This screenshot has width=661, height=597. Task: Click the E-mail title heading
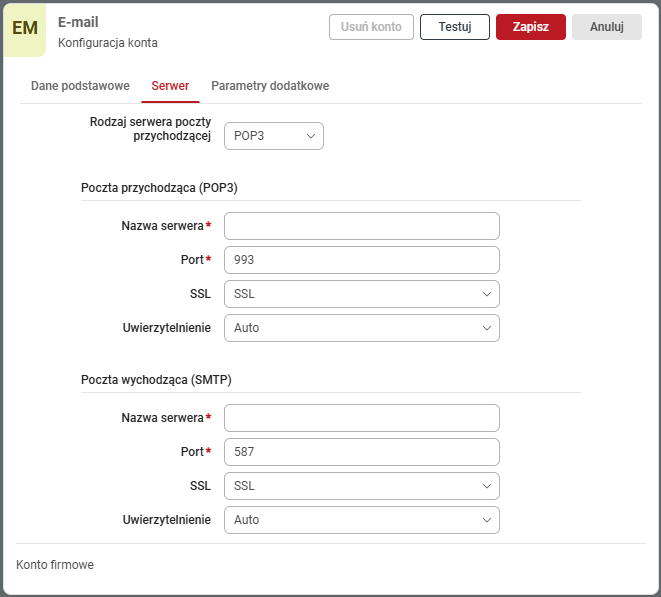click(x=78, y=22)
